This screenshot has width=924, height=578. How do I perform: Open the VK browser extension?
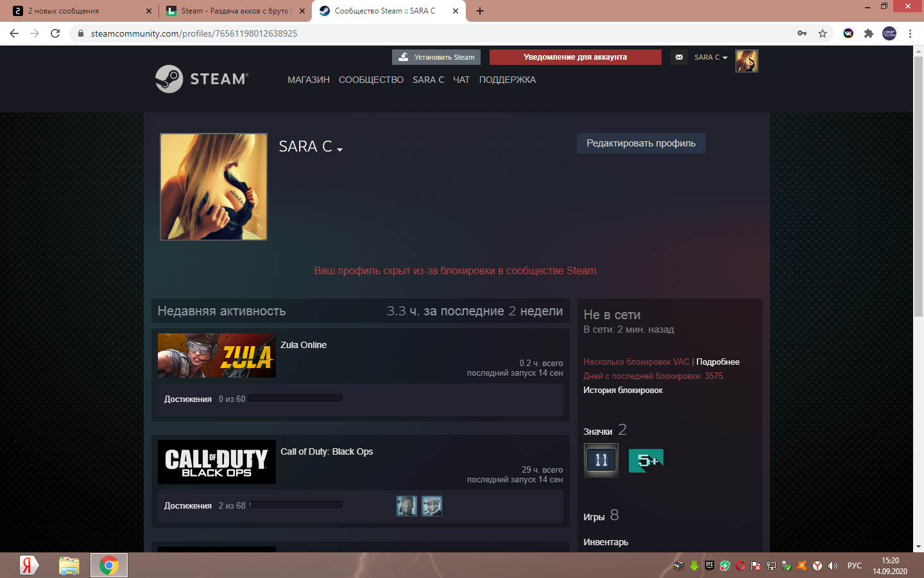[848, 33]
